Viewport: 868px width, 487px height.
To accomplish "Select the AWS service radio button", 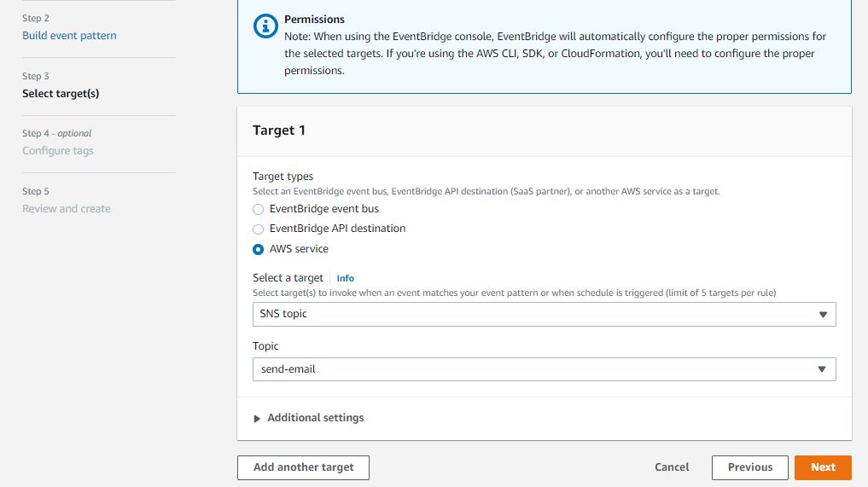I will [259, 250].
